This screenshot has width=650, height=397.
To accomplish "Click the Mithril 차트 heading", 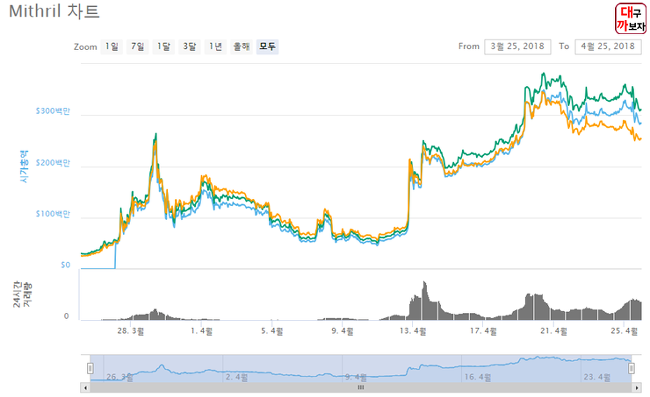I will point(54,11).
